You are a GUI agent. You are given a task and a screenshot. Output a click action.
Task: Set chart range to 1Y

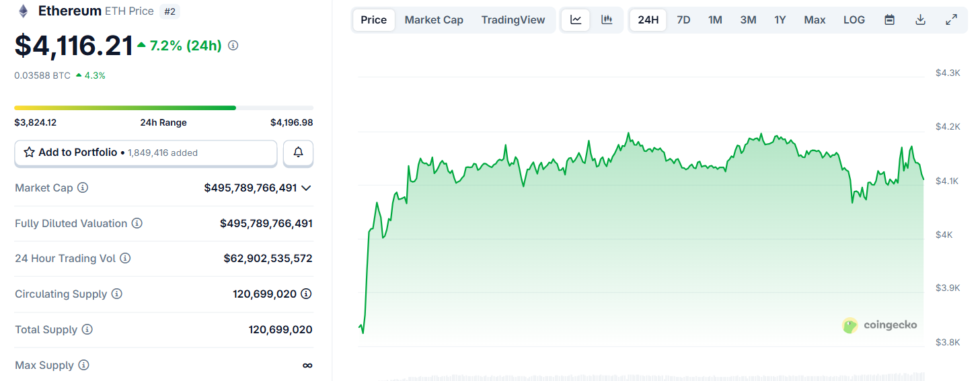(x=780, y=20)
